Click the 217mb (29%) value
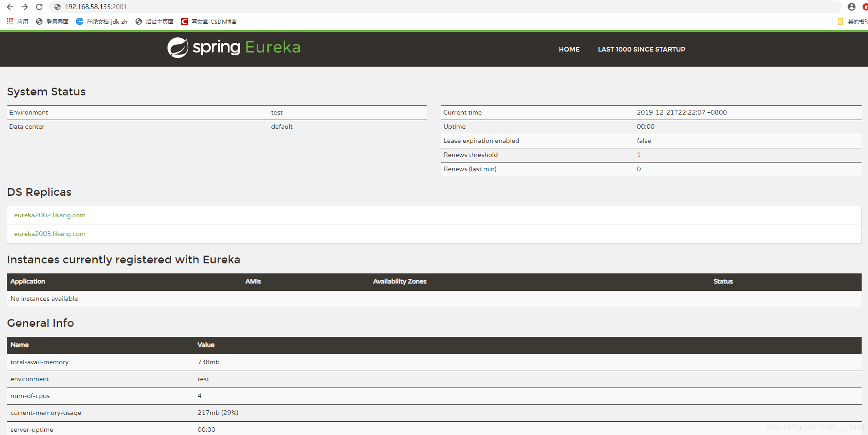This screenshot has width=868, height=435. click(x=218, y=413)
